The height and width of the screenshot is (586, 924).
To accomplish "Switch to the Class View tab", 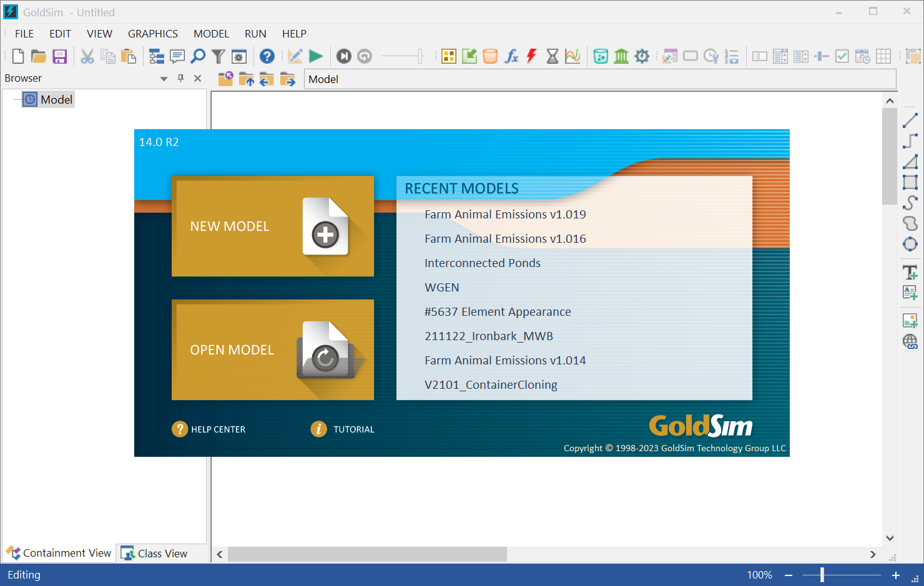I will [161, 553].
